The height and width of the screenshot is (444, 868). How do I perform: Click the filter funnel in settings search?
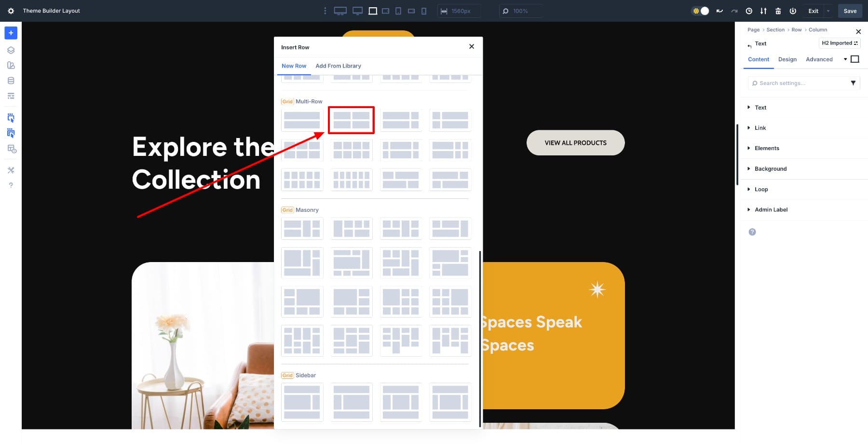(x=853, y=83)
